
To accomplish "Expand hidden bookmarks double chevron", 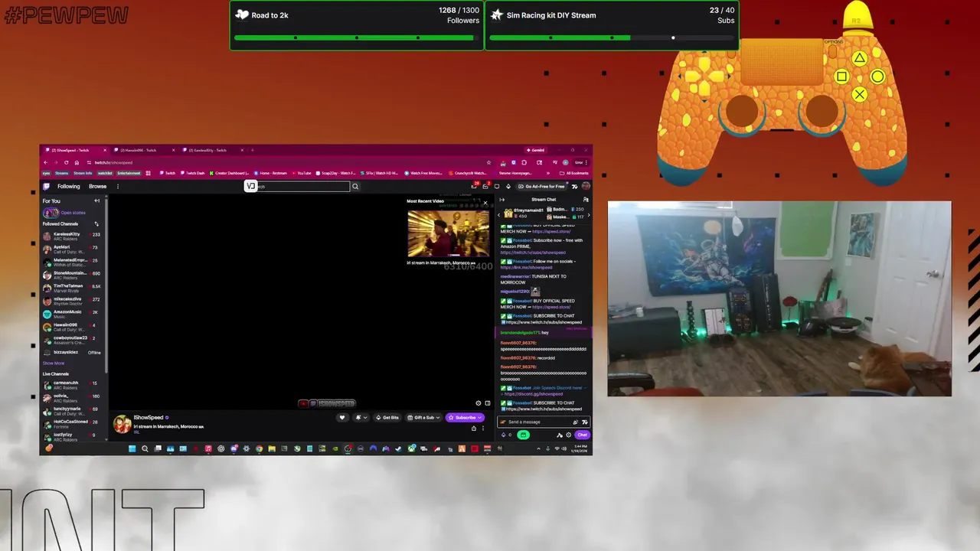I will pos(548,173).
